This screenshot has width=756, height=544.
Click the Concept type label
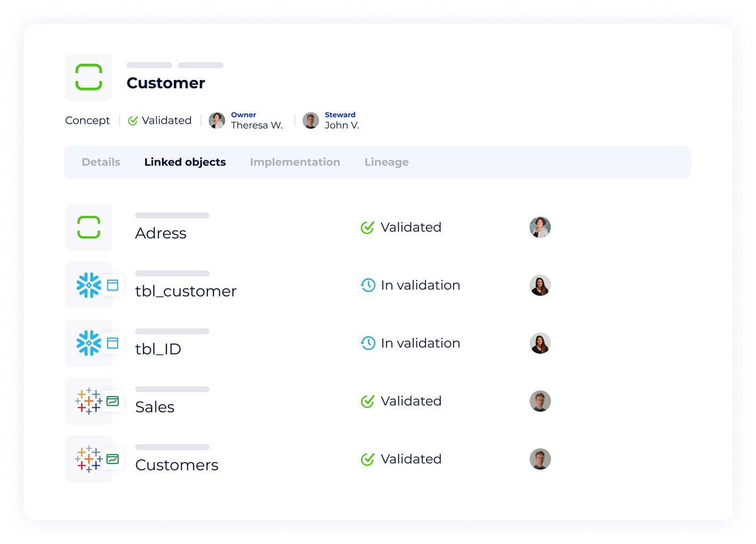point(87,121)
